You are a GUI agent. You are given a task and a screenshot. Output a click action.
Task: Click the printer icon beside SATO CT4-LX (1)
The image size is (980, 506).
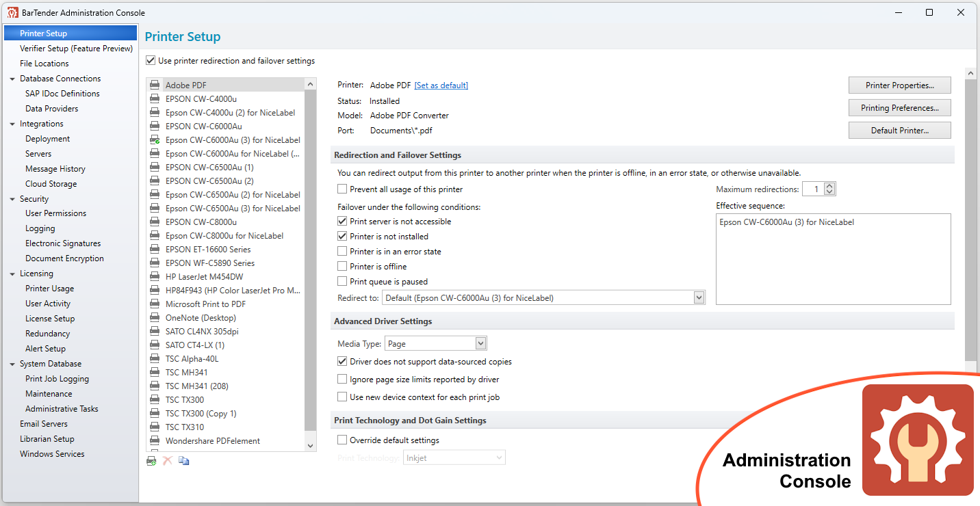coord(155,345)
